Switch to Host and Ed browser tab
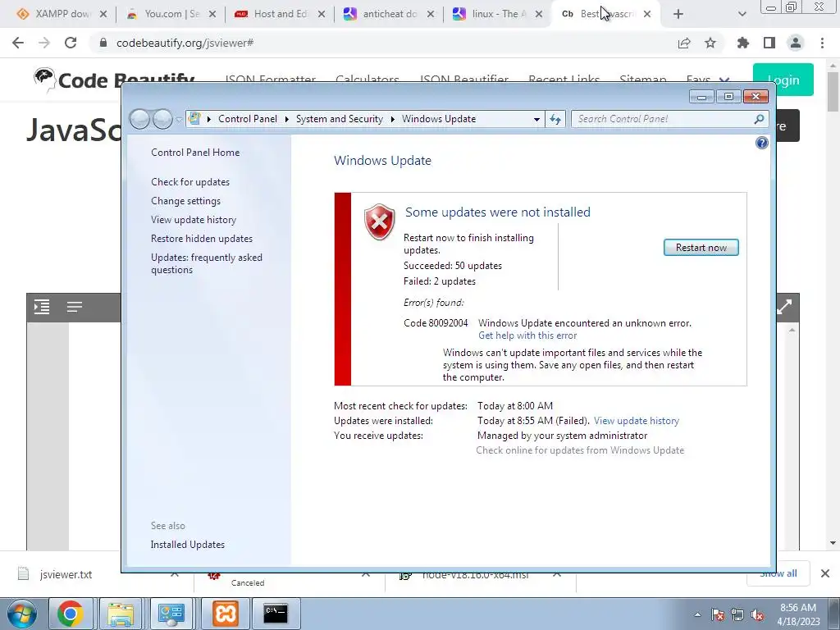 point(280,14)
